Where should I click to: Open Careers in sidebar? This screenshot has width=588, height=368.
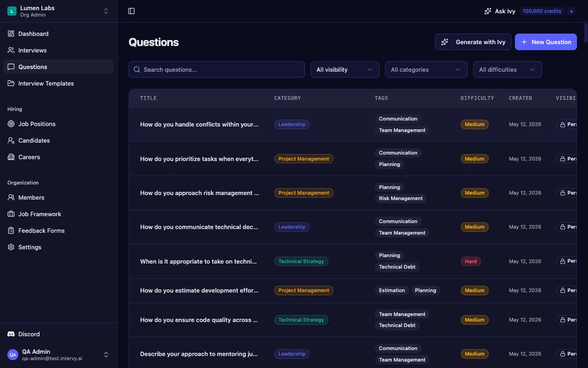(58, 157)
